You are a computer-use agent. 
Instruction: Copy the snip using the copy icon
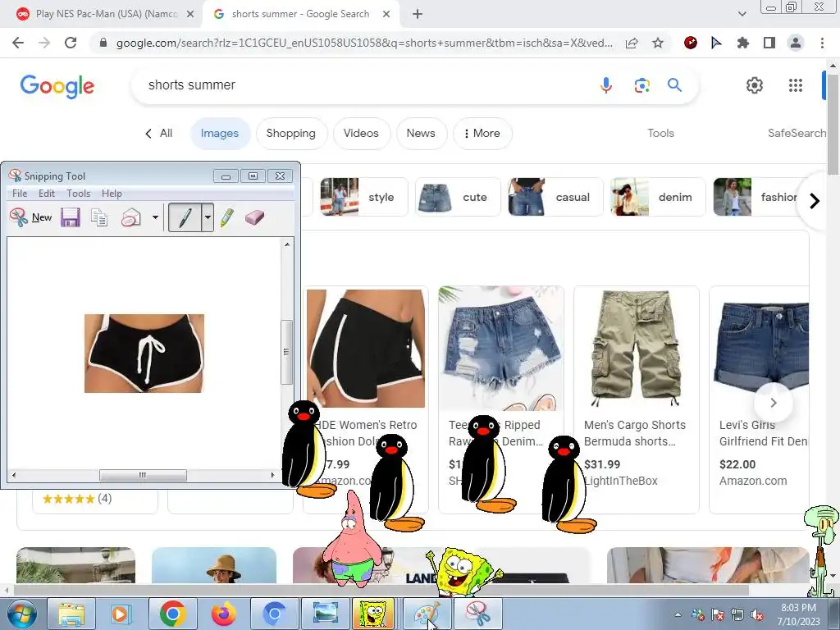[x=99, y=217]
